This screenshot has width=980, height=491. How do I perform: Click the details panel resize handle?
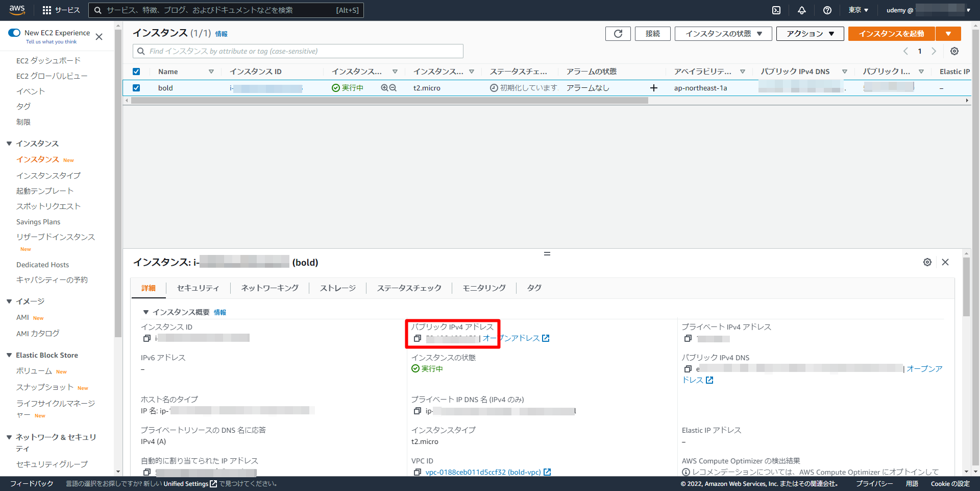click(547, 253)
